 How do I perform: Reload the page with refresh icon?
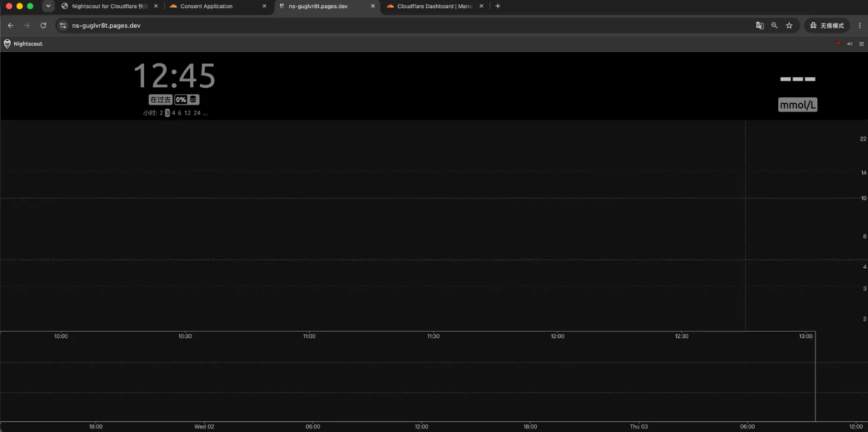(43, 25)
